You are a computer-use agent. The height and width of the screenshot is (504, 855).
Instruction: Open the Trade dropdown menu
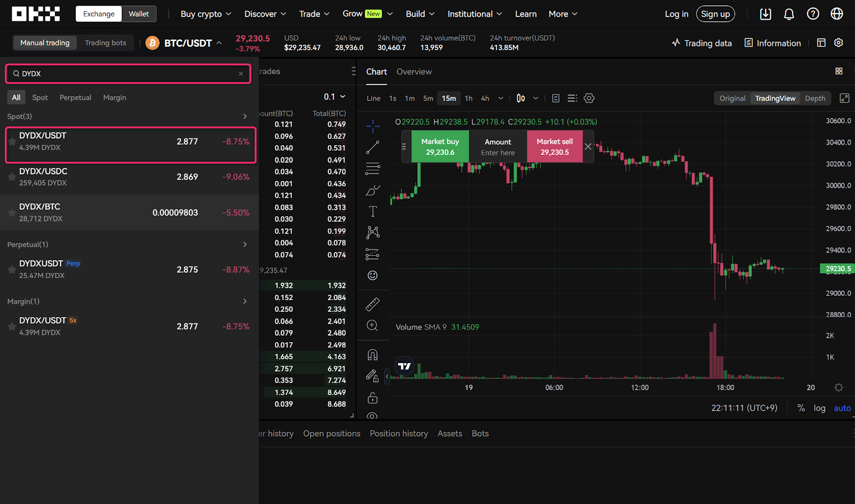click(x=314, y=14)
